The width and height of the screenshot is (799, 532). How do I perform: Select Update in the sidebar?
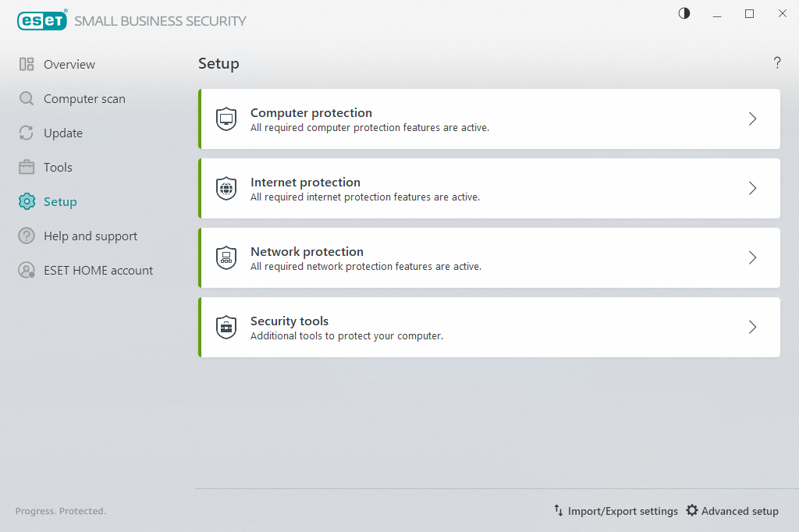pos(62,133)
